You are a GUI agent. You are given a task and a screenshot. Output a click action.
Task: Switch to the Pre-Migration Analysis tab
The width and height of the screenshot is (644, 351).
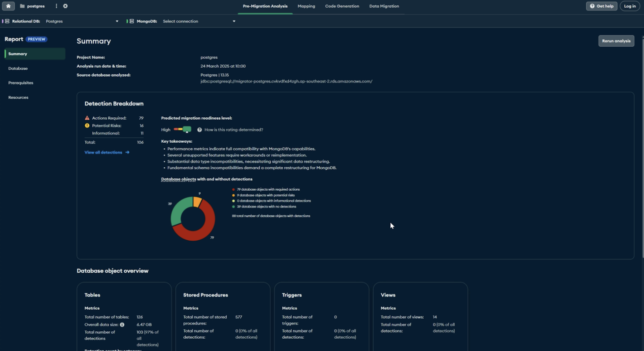(265, 6)
